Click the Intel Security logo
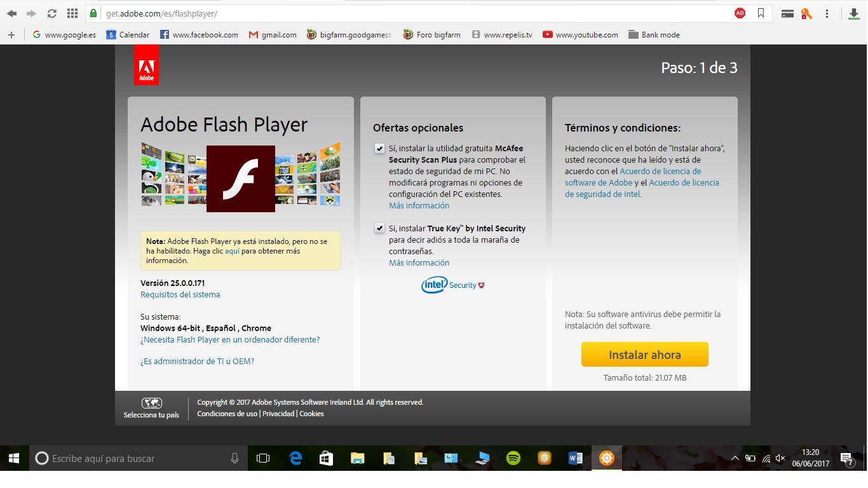 tap(453, 285)
